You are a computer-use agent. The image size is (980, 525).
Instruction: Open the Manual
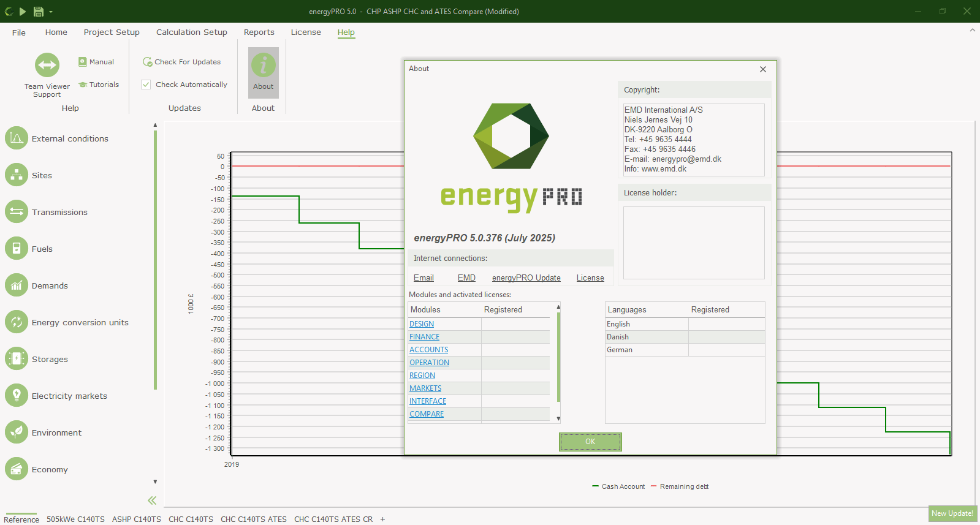point(96,62)
